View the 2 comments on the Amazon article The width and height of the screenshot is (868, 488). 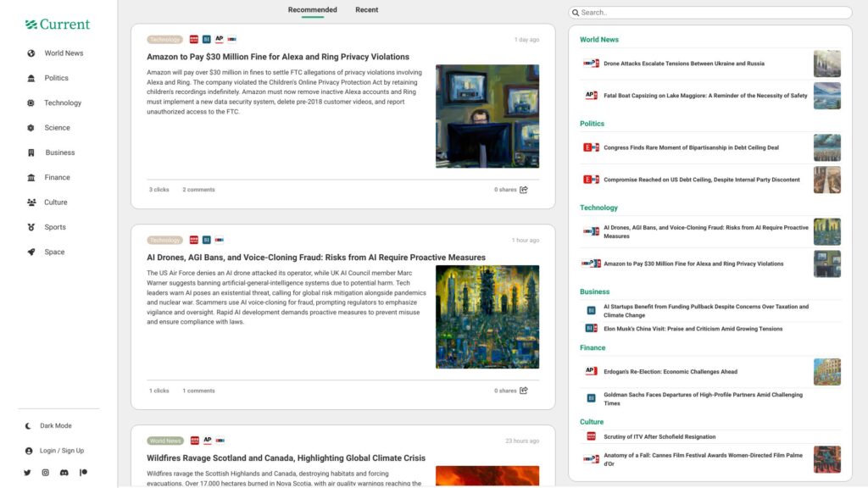[198, 190]
